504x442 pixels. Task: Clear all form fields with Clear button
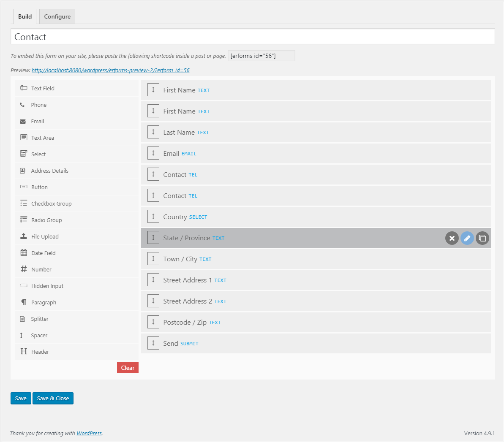pyautogui.click(x=128, y=368)
